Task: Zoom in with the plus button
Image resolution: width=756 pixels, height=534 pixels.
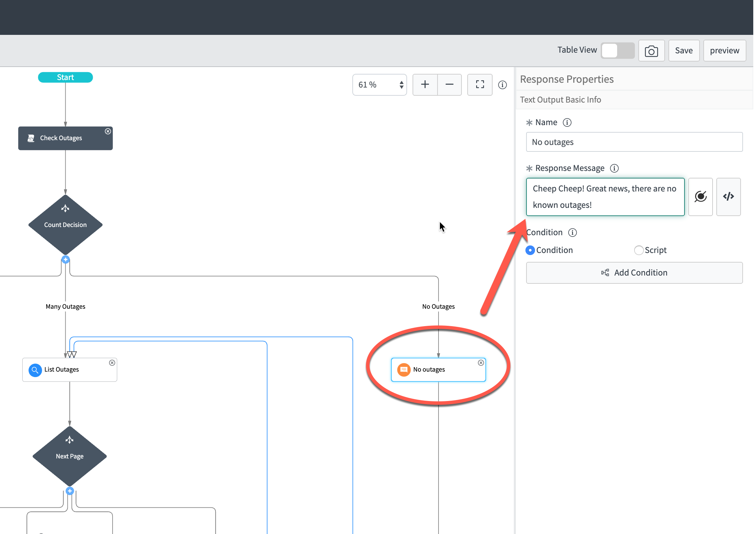Action: pyautogui.click(x=425, y=84)
